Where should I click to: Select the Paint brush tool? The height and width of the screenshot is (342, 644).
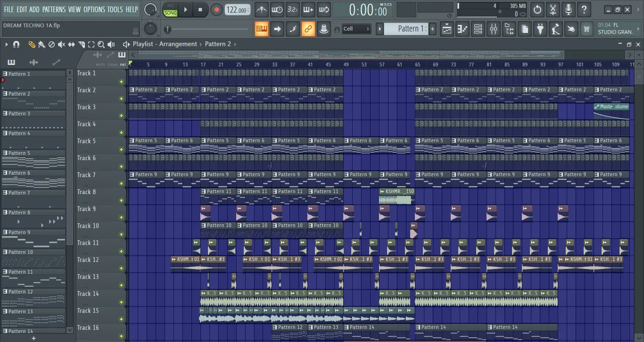pyautogui.click(x=41, y=44)
